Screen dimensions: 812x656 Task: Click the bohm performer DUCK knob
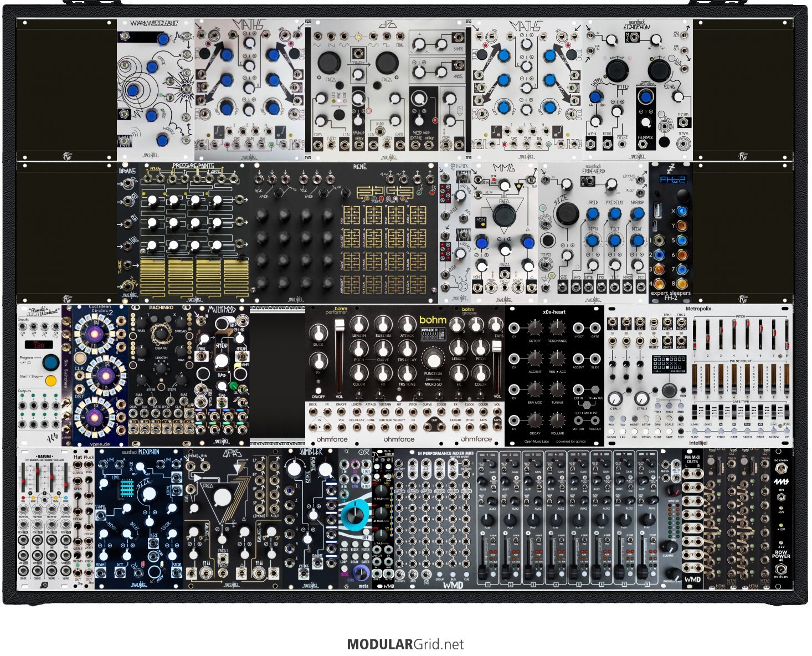pyautogui.click(x=318, y=333)
